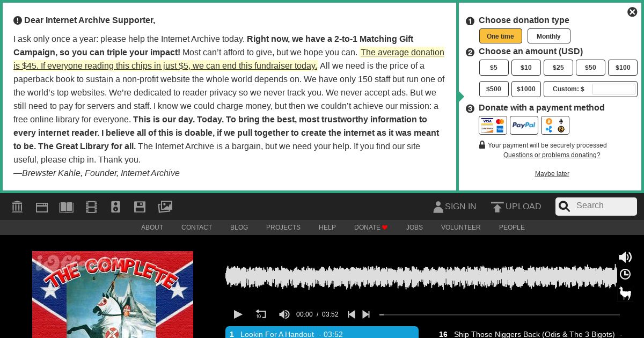
Task: Open the PROJECTS menu item
Action: click(283, 227)
